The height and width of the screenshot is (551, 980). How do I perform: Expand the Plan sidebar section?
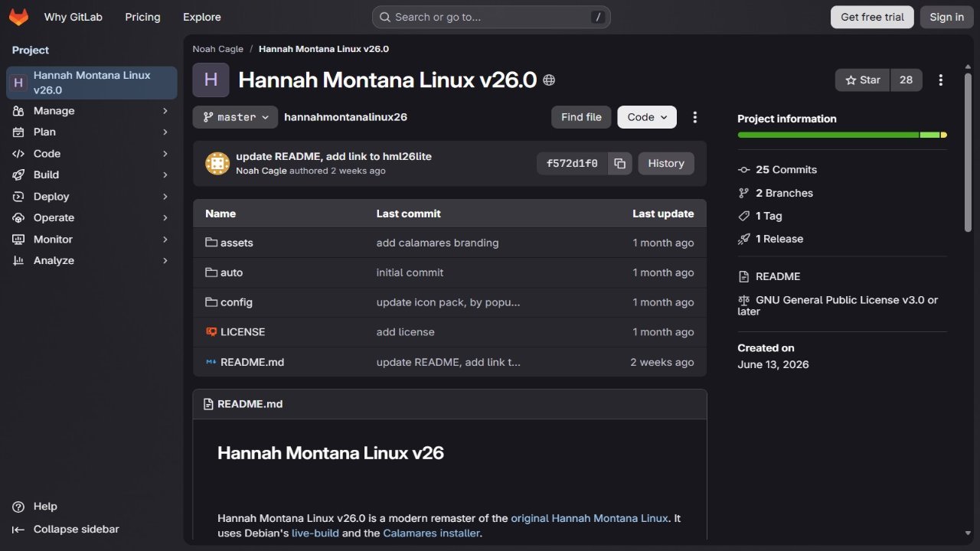pos(92,132)
